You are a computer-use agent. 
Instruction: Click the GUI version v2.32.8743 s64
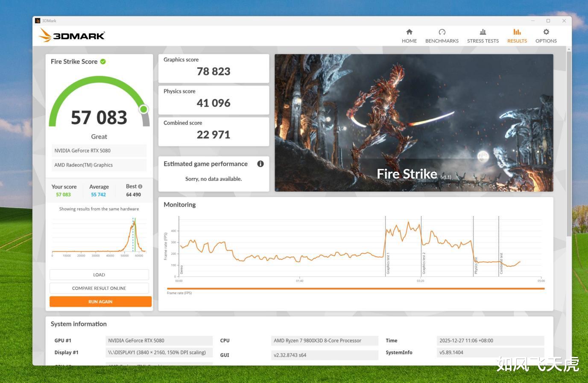coord(325,355)
